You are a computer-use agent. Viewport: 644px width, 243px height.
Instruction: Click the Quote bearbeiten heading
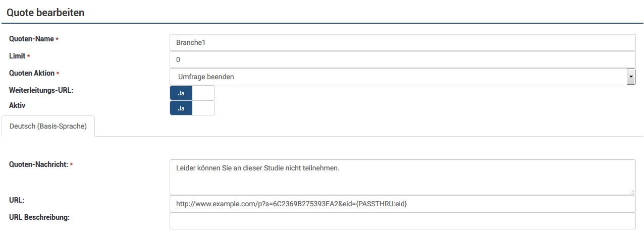tap(45, 13)
